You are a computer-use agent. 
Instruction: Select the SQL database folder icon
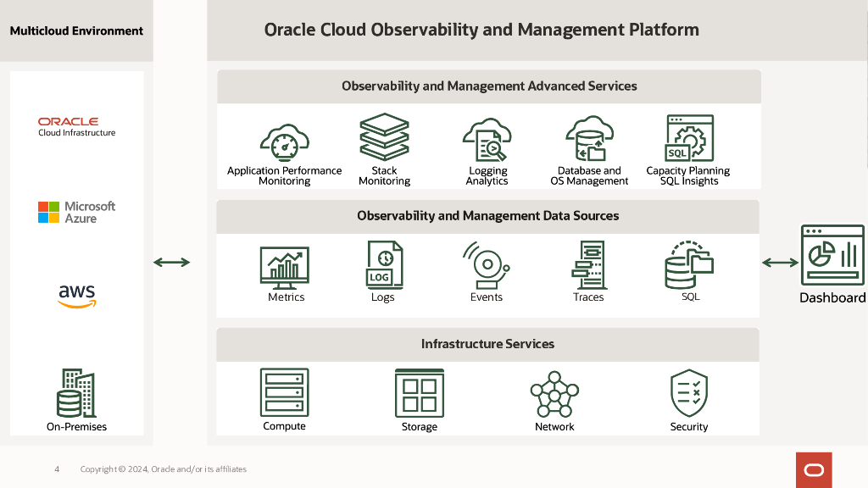(689, 264)
